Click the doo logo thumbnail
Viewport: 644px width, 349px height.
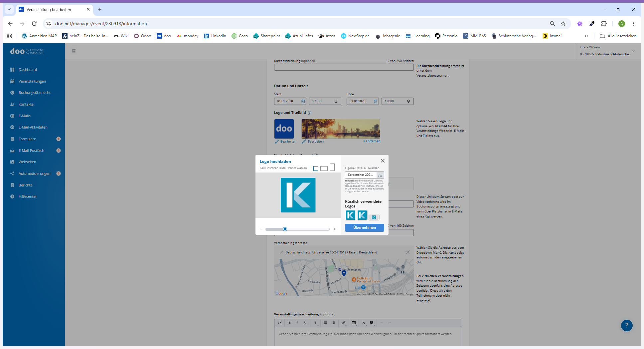[x=284, y=129]
